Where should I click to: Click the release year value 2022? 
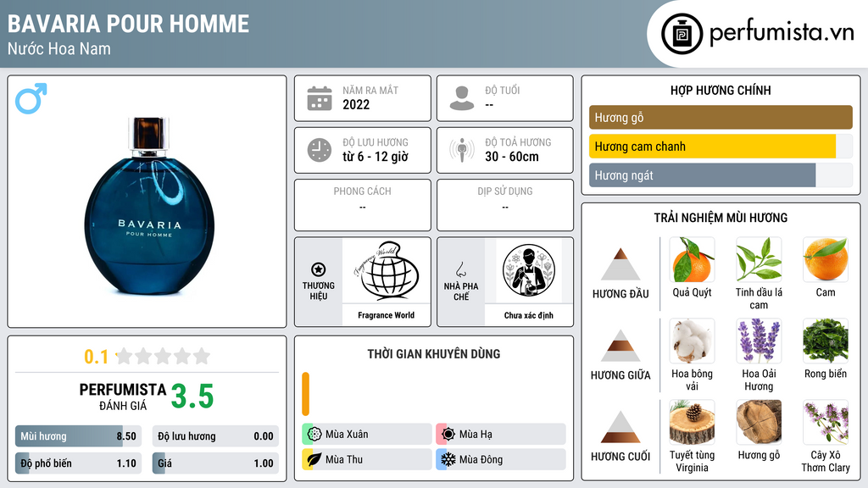click(x=356, y=104)
